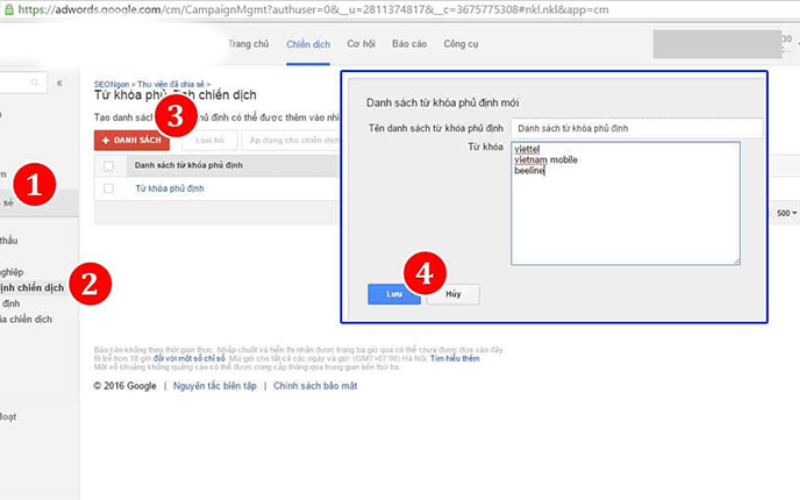Open the Công cụ menu
The image size is (800, 500).
(x=461, y=45)
